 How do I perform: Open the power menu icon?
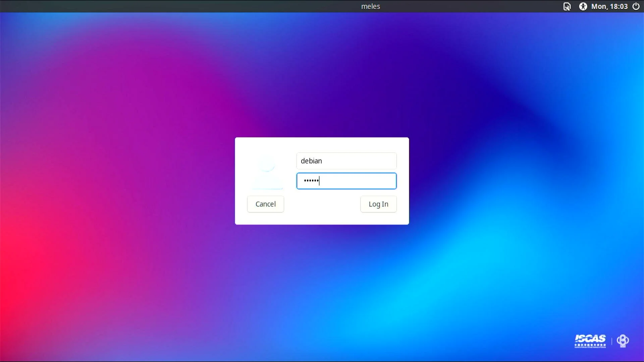pyautogui.click(x=636, y=6)
